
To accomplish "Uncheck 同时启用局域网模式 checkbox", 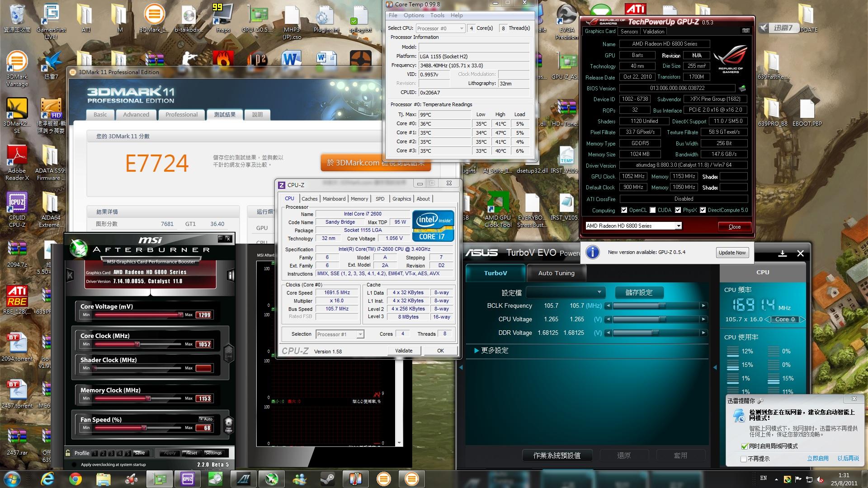I will click(x=744, y=446).
